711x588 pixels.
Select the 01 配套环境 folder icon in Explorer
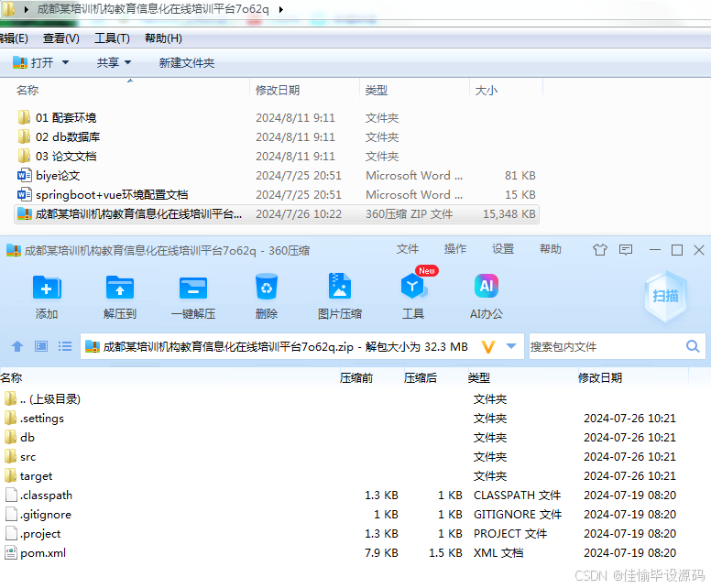pos(24,117)
